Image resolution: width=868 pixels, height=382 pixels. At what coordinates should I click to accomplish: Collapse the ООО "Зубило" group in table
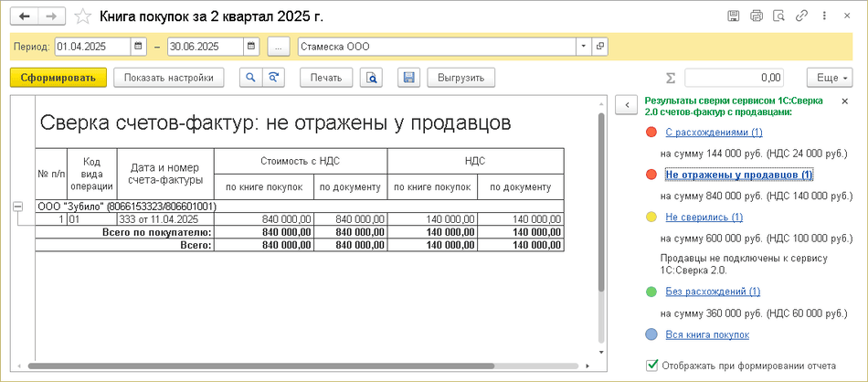17,207
